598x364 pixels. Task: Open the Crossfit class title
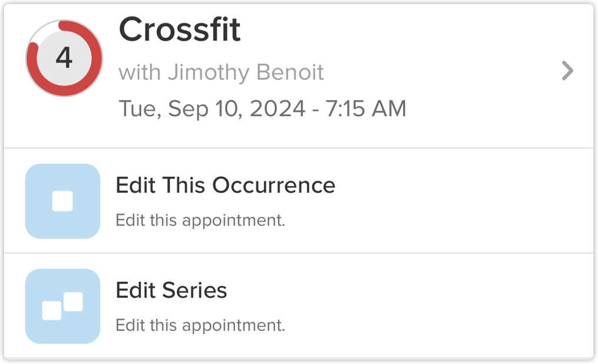[x=180, y=29]
